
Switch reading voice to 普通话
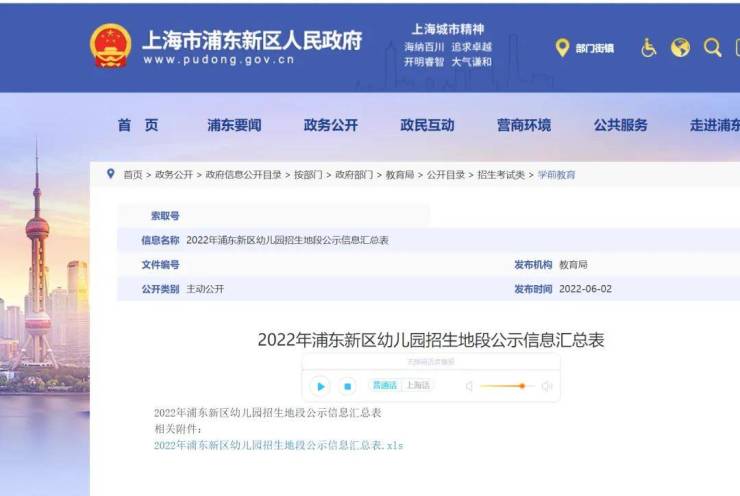click(x=385, y=385)
